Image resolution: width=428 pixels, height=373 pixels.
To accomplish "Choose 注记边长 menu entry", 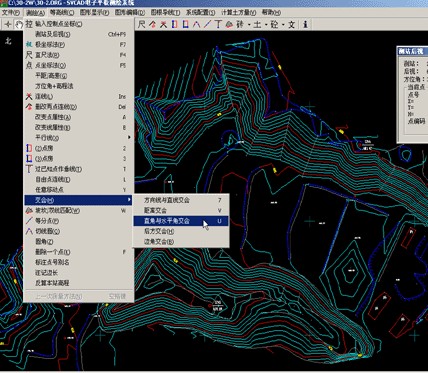I will (78, 273).
